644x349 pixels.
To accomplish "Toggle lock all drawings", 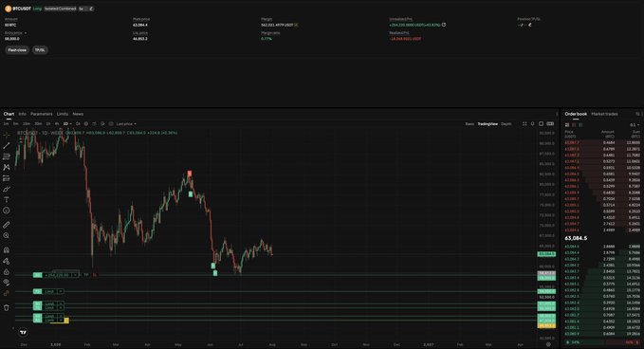I will click(6, 271).
